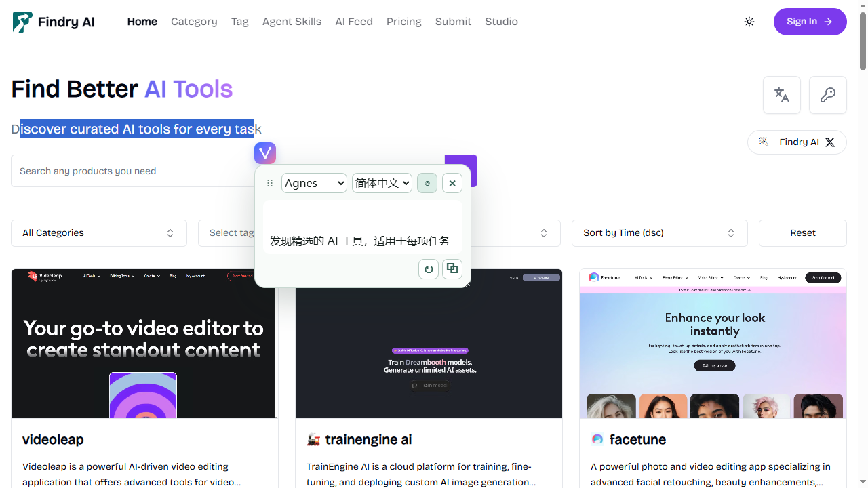Open the Sort by Time (dsc) dropdown

[660, 233]
